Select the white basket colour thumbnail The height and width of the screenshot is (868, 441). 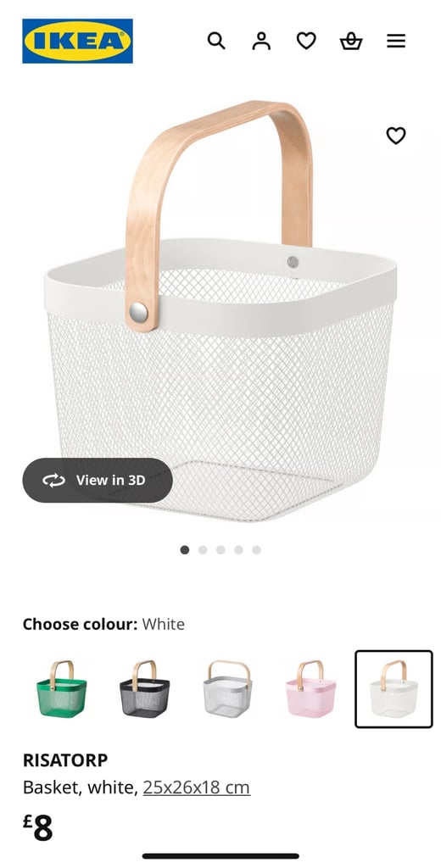pyautogui.click(x=394, y=688)
